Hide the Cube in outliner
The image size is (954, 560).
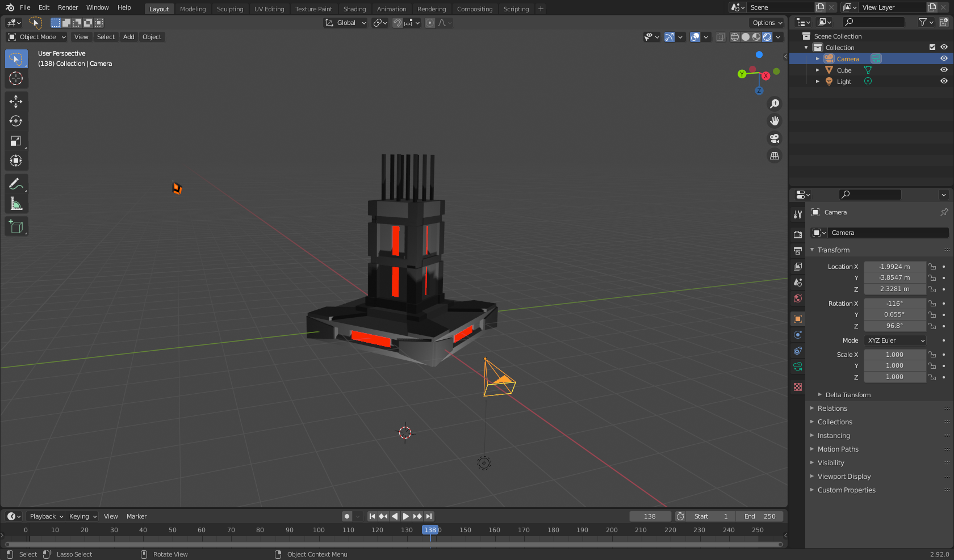(944, 70)
